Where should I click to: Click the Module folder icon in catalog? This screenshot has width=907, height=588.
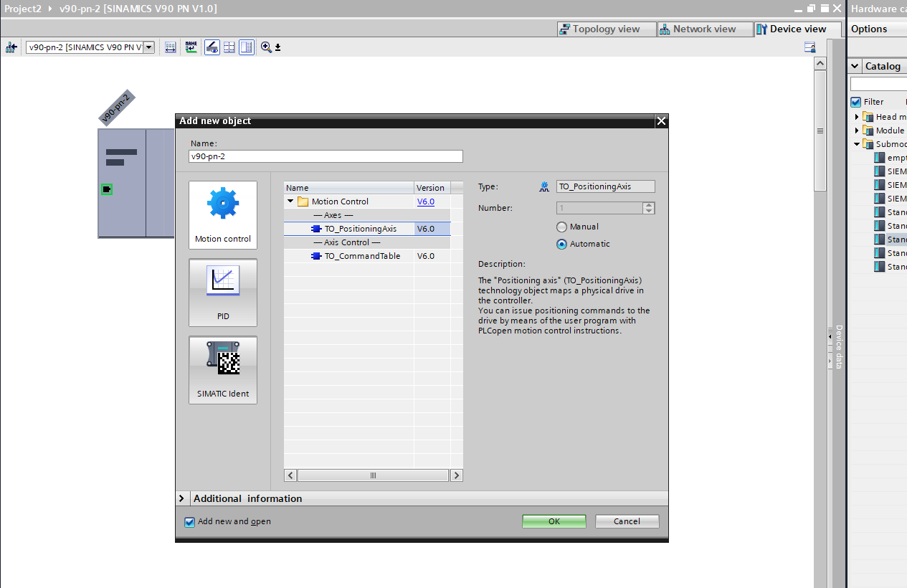[868, 131]
